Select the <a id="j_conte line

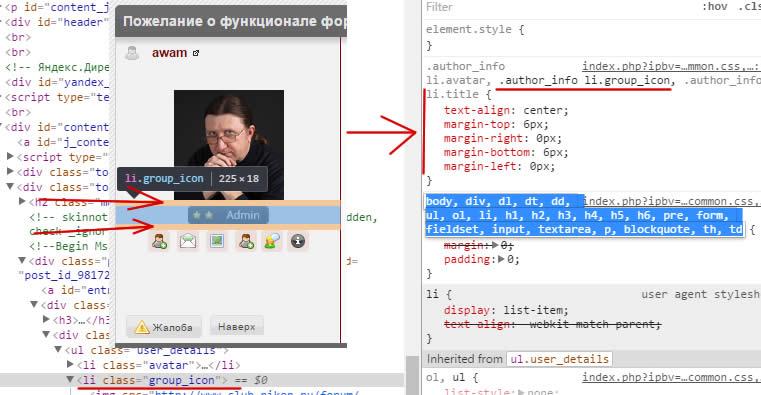pyautogui.click(x=64, y=142)
